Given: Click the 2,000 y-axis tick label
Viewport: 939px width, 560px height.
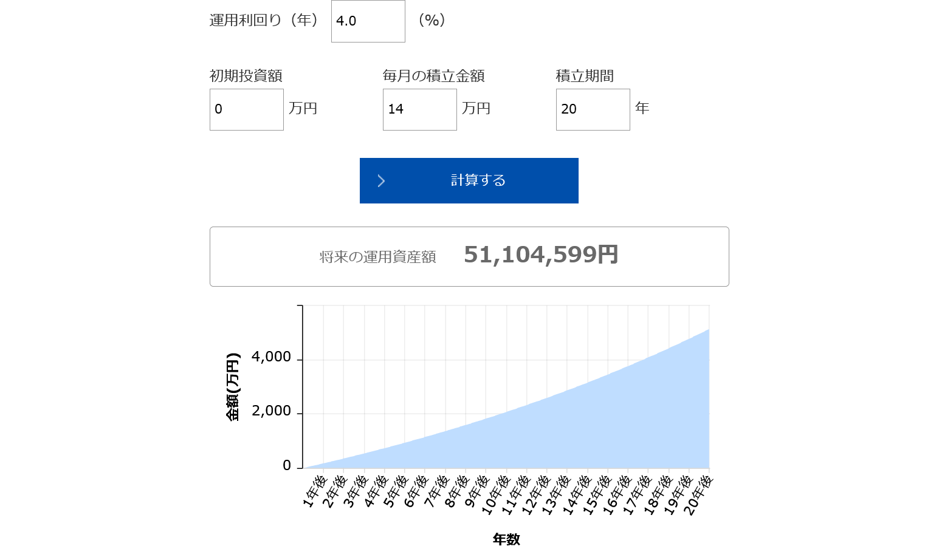Looking at the screenshot, I should 271,411.
